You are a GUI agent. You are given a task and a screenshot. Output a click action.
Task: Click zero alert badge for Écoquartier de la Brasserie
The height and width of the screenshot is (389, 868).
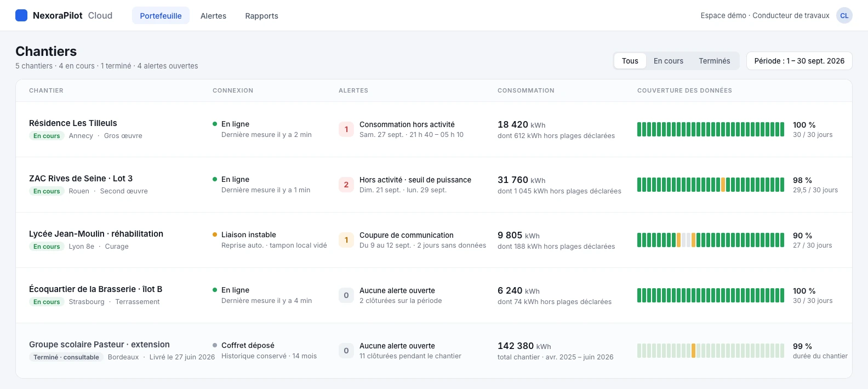point(346,295)
